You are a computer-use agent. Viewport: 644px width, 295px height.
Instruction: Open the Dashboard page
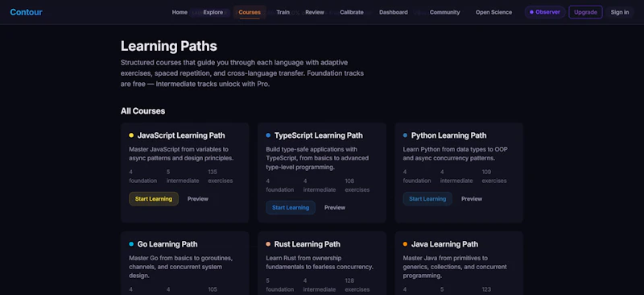click(394, 12)
